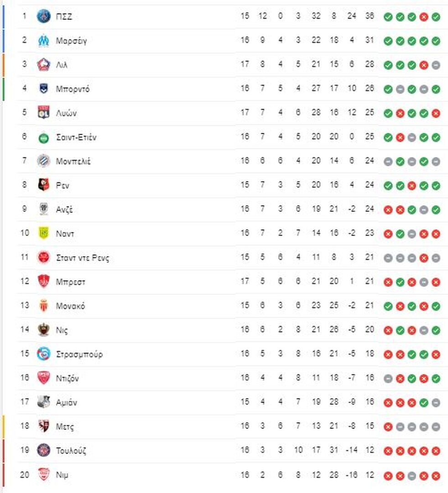Click the Λιλ team crest
The height and width of the screenshot is (493, 448).
44,65
